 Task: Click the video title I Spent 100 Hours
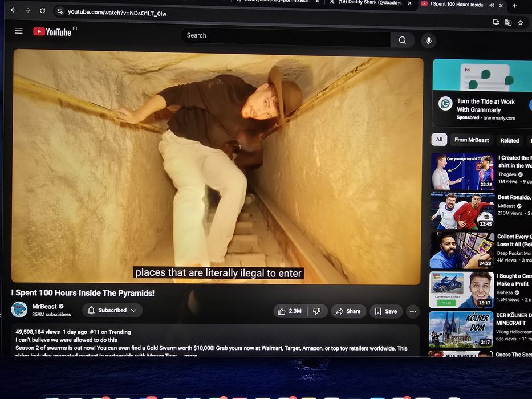tap(83, 293)
